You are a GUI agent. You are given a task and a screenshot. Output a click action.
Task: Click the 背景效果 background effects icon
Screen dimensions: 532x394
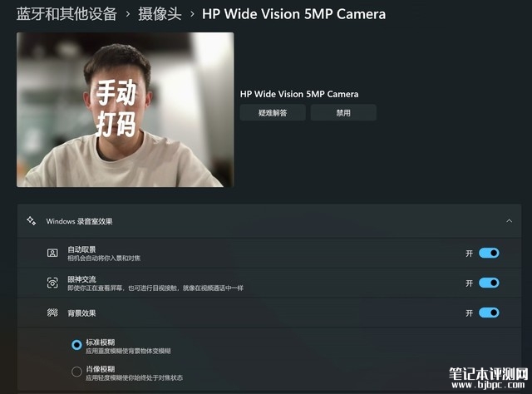coord(52,313)
